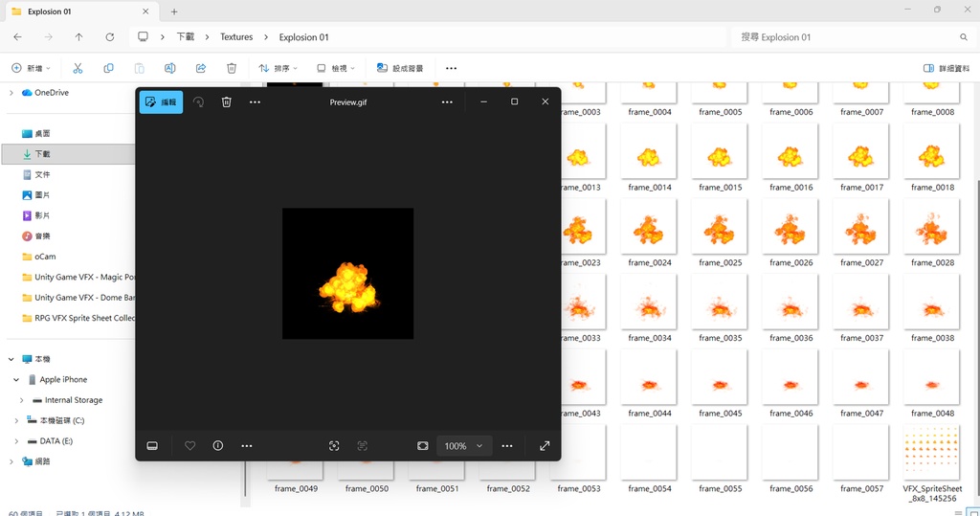Collapse This PC in the navigation pane

11,359
